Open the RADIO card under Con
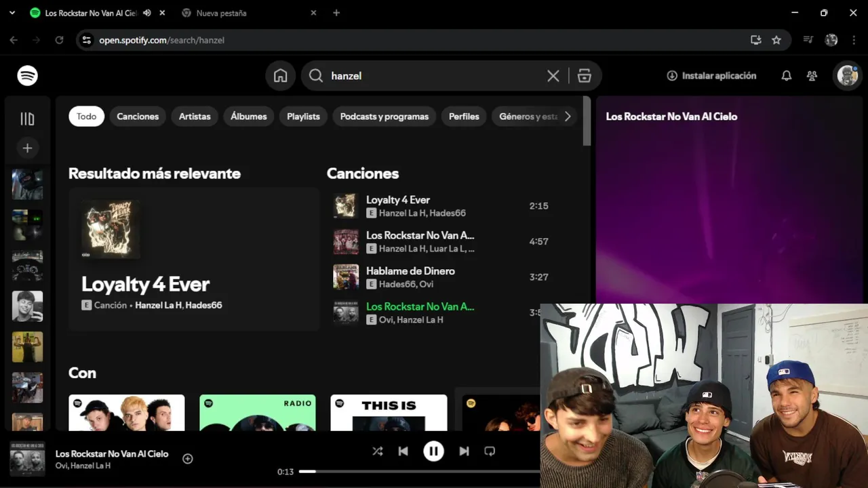The image size is (868, 488). (258, 413)
